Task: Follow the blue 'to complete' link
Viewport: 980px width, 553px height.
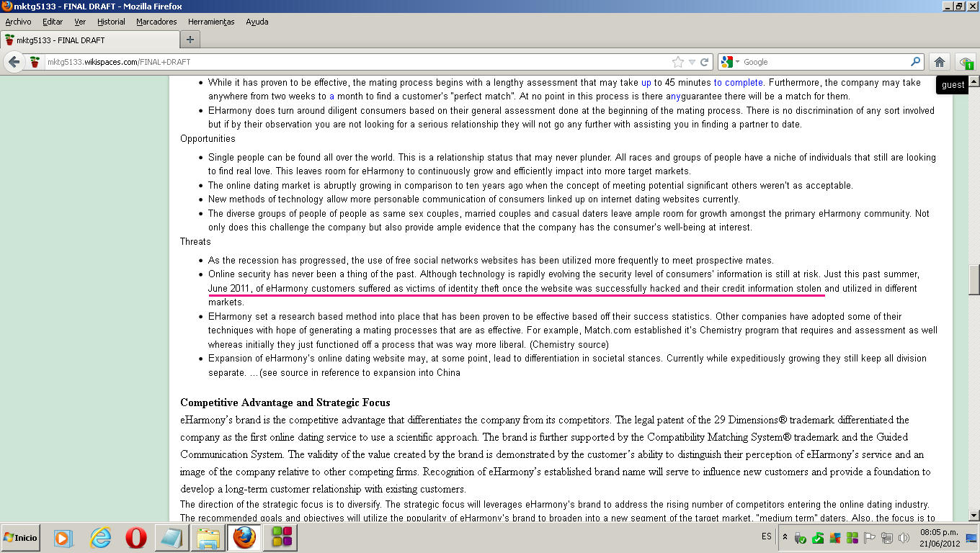Action: [x=739, y=83]
